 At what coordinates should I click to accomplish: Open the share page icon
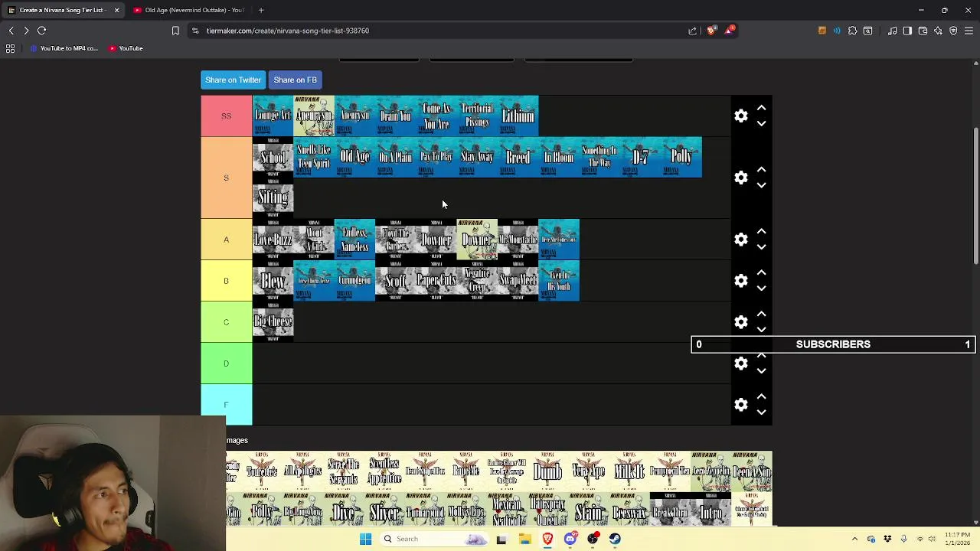coord(693,31)
